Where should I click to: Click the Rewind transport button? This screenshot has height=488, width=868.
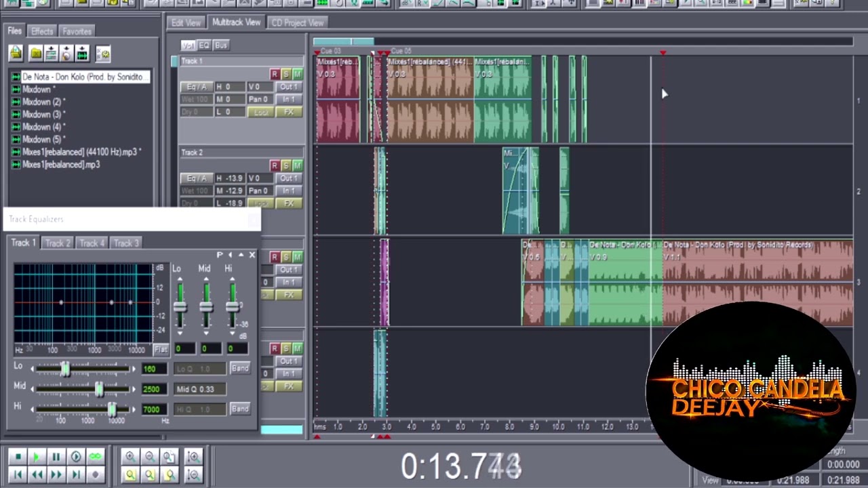click(37, 475)
